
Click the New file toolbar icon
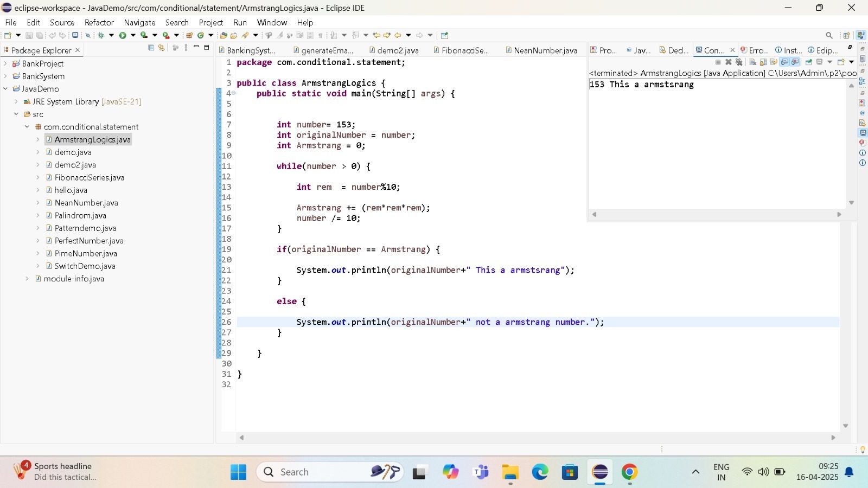point(8,35)
